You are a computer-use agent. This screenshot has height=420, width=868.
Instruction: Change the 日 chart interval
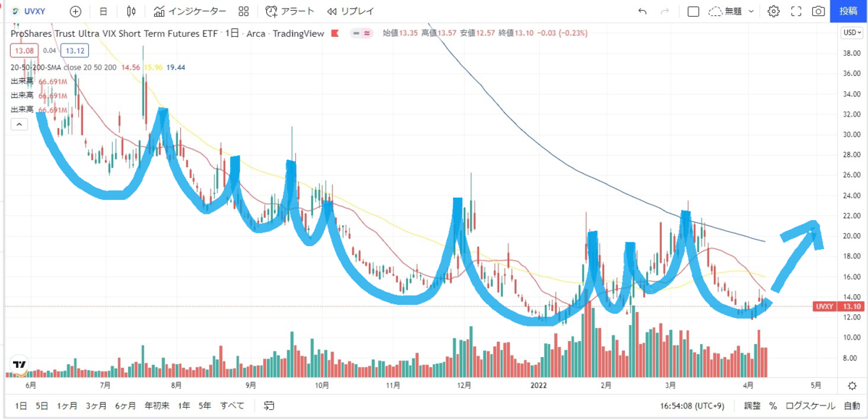(x=103, y=12)
